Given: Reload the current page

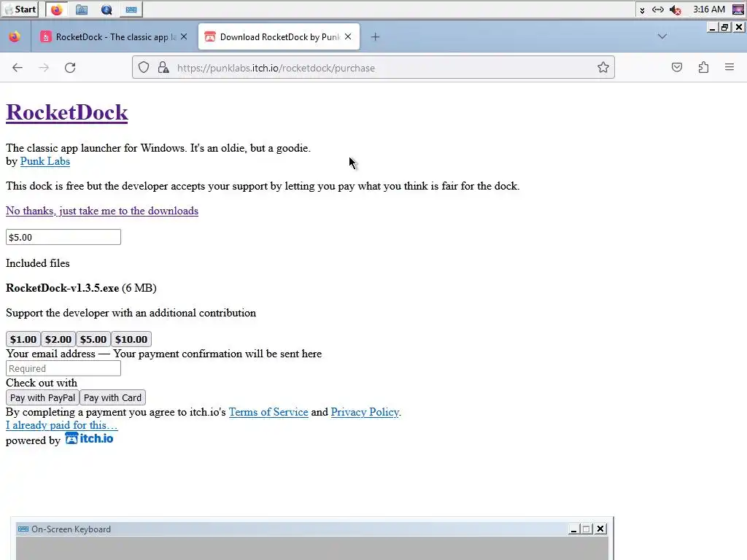Looking at the screenshot, I should (x=71, y=68).
